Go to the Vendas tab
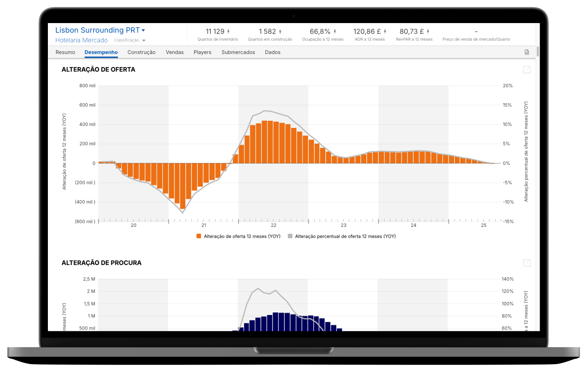This screenshot has width=588, height=375. [174, 52]
